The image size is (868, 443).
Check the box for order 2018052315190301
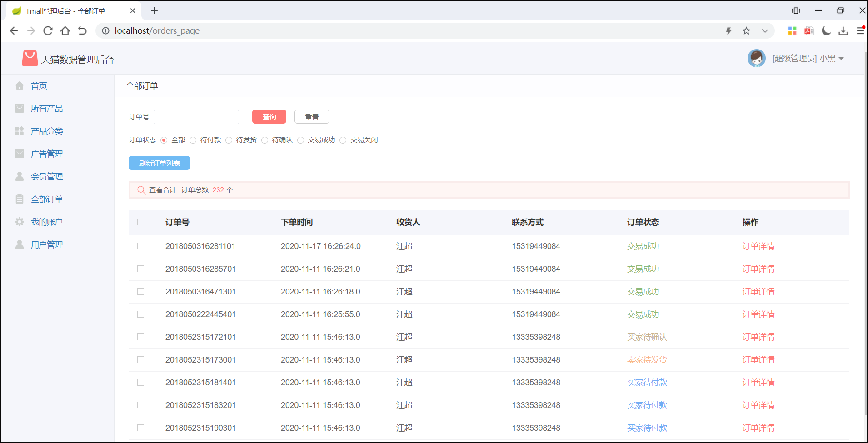tap(141, 428)
